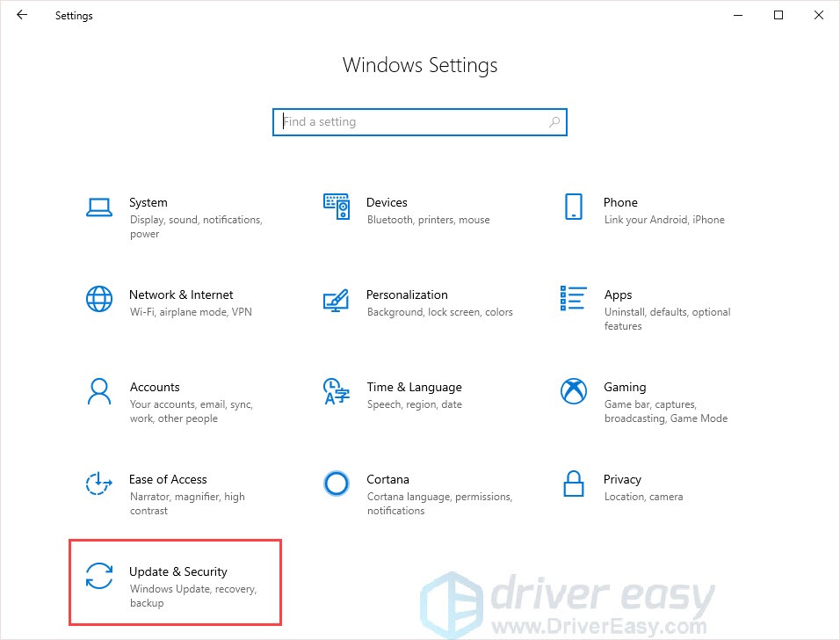Open Devices via keyboard and speaker icon
The image size is (840, 640).
click(x=337, y=207)
